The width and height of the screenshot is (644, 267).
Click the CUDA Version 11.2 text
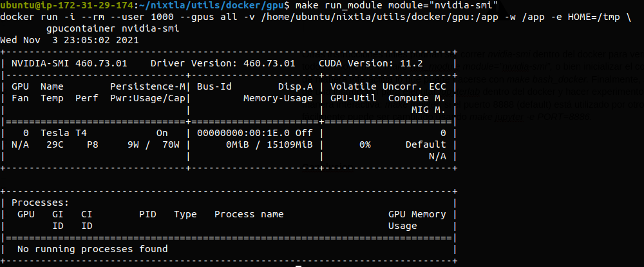tap(370, 64)
